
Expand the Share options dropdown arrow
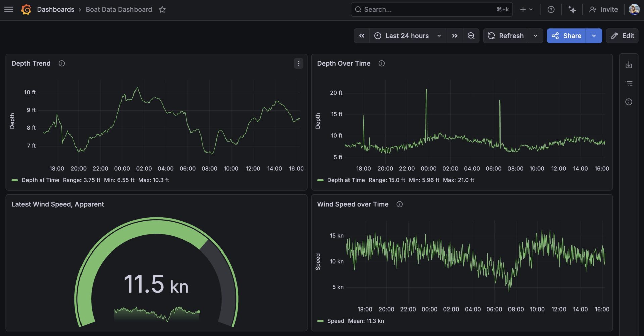point(594,36)
